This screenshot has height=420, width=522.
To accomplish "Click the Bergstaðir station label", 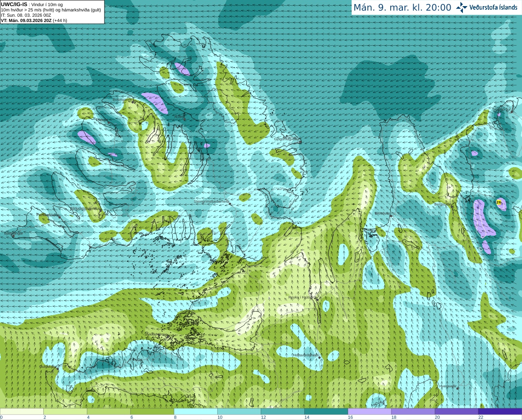I will (x=442, y=204).
